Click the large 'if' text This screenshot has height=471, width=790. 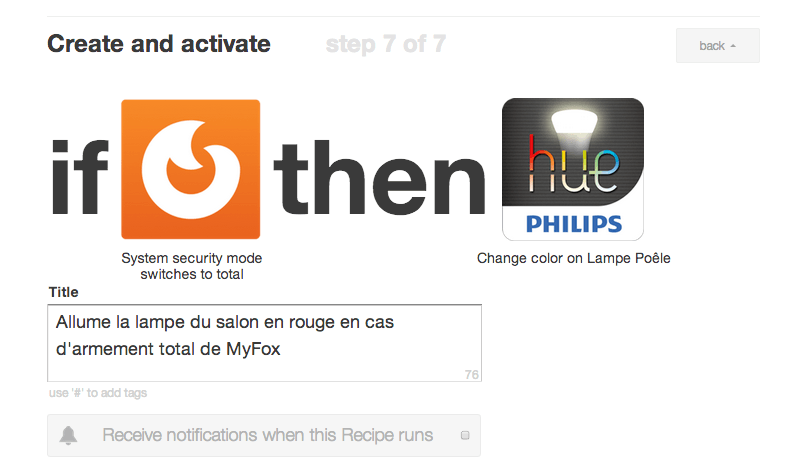click(x=81, y=177)
